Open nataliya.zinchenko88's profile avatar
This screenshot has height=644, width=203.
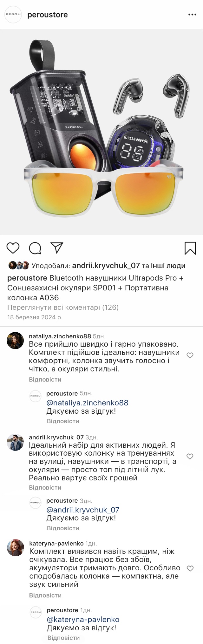(x=15, y=341)
